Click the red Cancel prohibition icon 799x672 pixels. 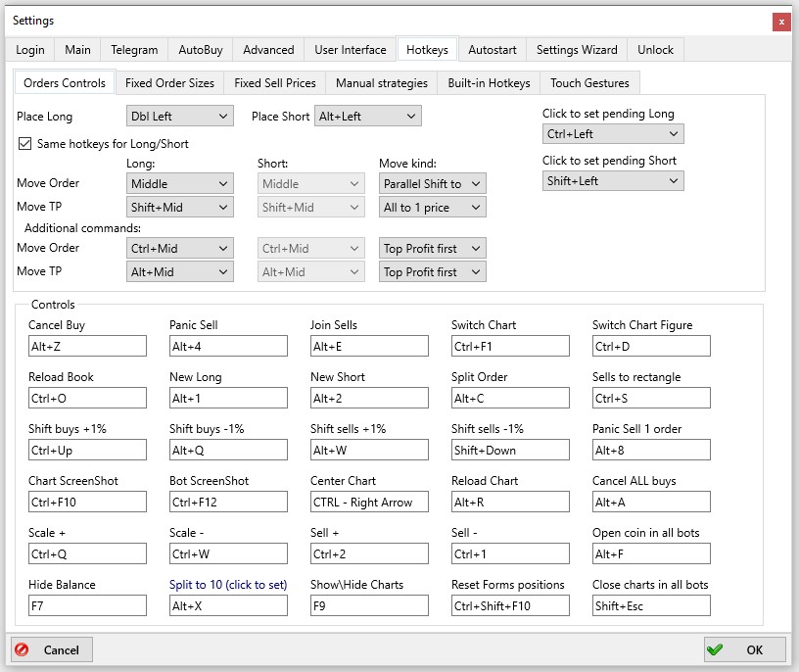coord(23,648)
